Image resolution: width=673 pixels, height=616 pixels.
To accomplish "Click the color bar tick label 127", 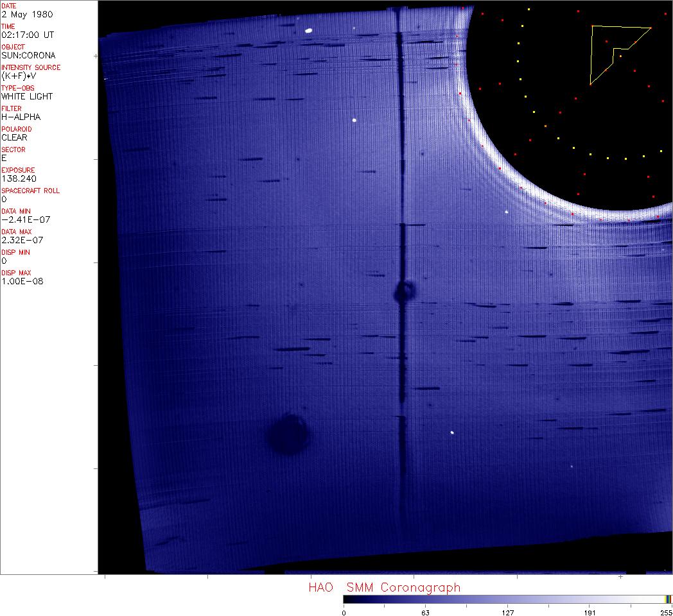I will pos(508,612).
